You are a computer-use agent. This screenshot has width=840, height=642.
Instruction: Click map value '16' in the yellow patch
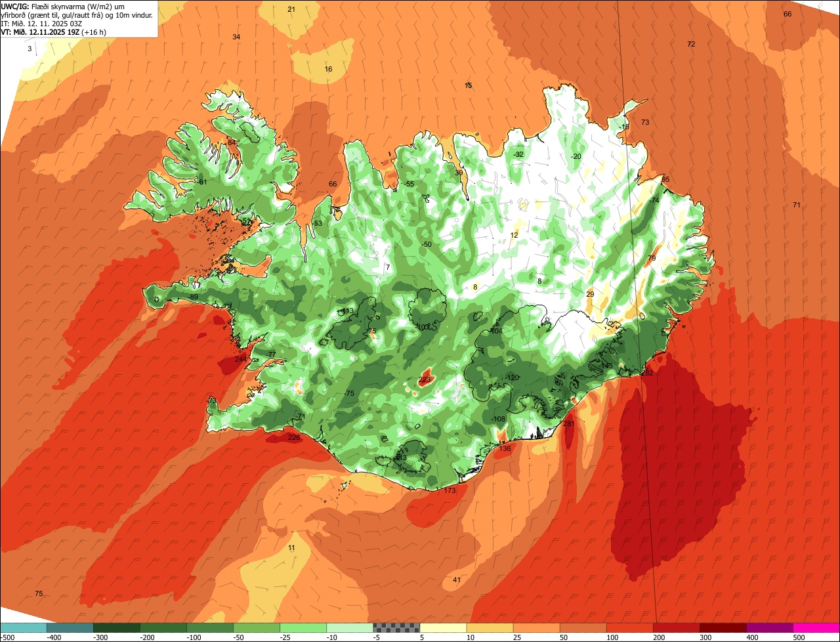click(329, 69)
